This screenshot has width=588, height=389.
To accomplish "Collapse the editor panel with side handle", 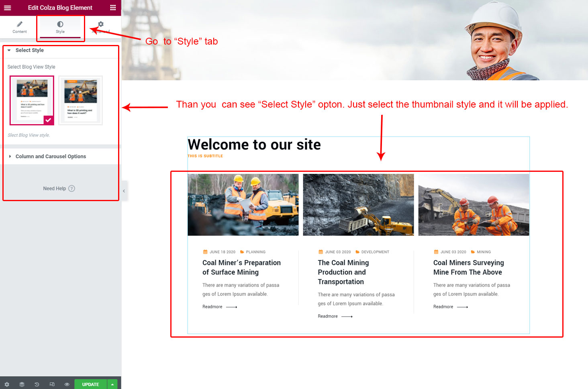I will pos(124,191).
